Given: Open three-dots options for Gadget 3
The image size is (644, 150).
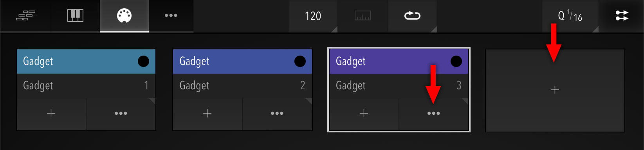Looking at the screenshot, I should tap(433, 114).
